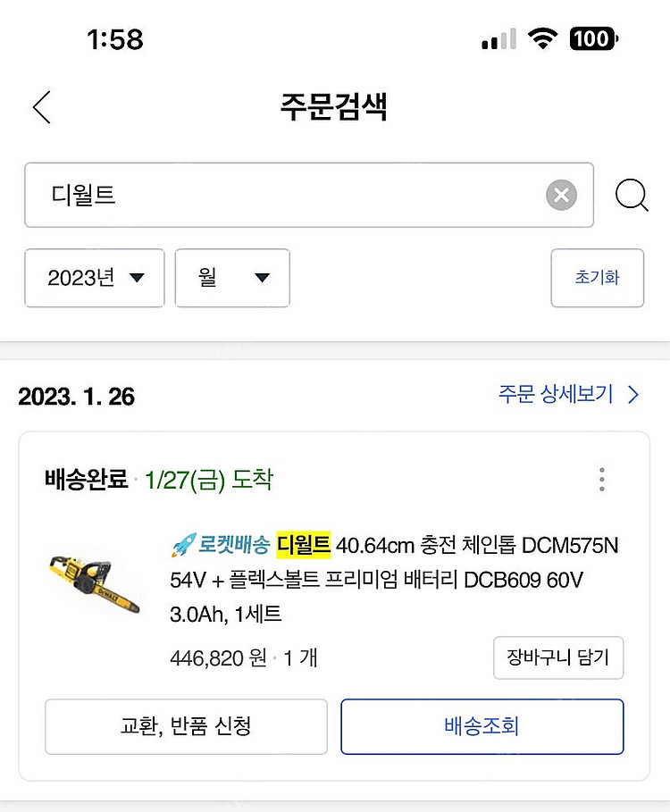
Task: Open the three-dot order options menu
Action: point(602,480)
